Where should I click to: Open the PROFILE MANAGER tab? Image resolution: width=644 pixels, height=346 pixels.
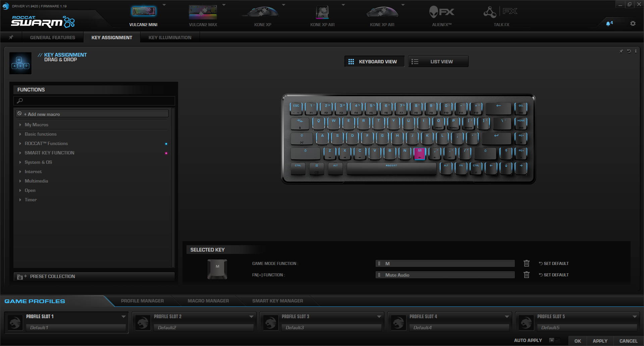pyautogui.click(x=142, y=301)
